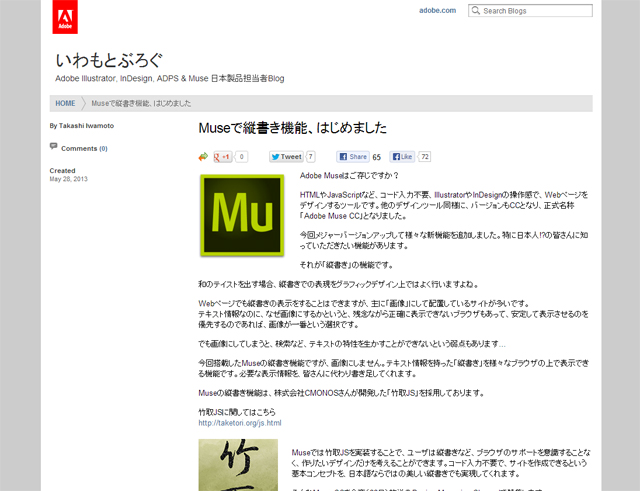The image size is (640, 491).
Task: Click the tweet count 7
Action: coord(311,157)
